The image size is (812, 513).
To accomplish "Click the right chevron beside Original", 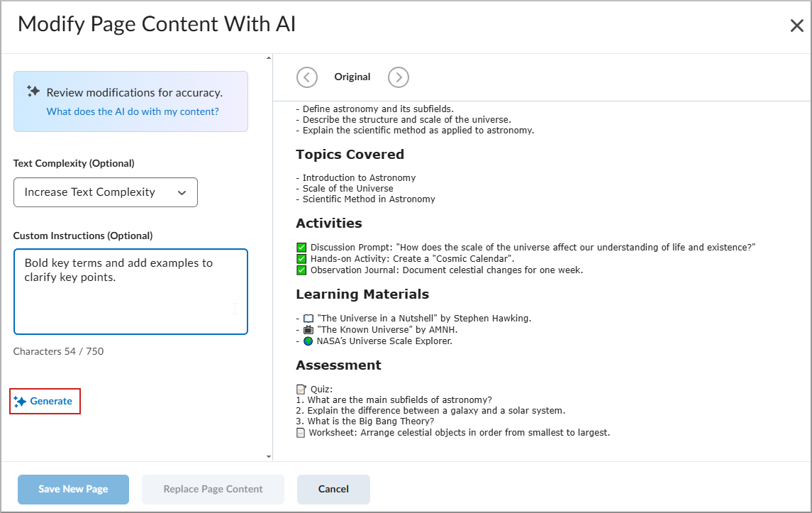I will coord(398,77).
